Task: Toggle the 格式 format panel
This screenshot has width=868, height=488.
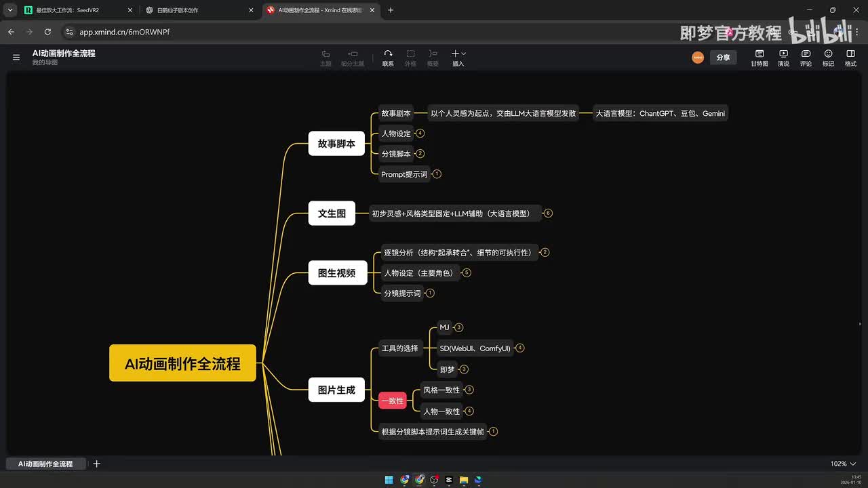Action: tap(850, 58)
